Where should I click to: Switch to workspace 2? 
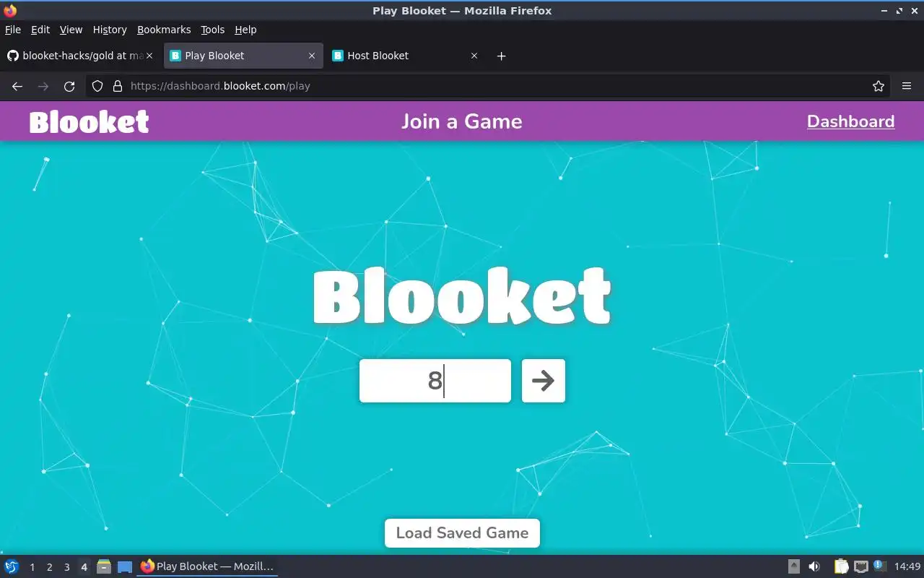[x=50, y=567]
